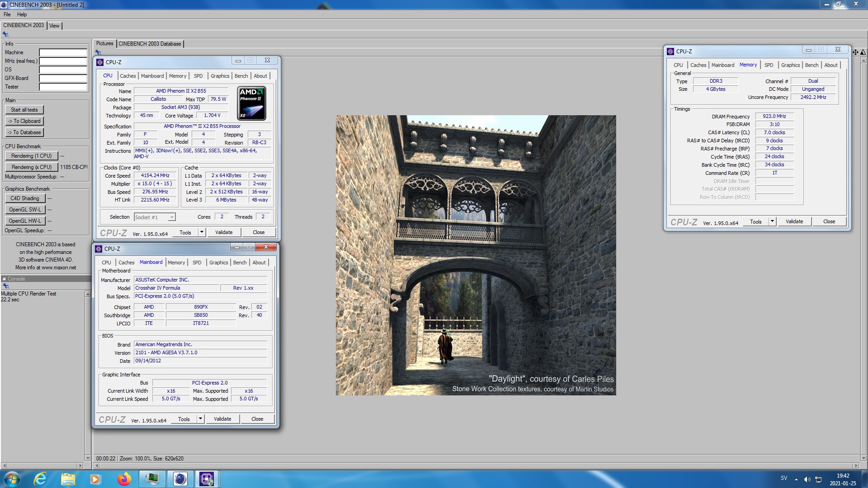Click the CPU-Z title icon of CPU tab window
The height and width of the screenshot is (488, 868).
100,62
